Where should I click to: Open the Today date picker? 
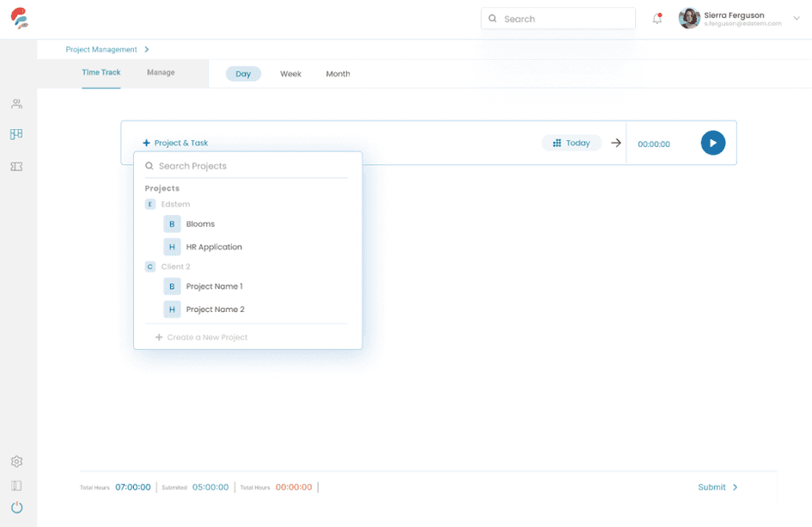tap(571, 143)
